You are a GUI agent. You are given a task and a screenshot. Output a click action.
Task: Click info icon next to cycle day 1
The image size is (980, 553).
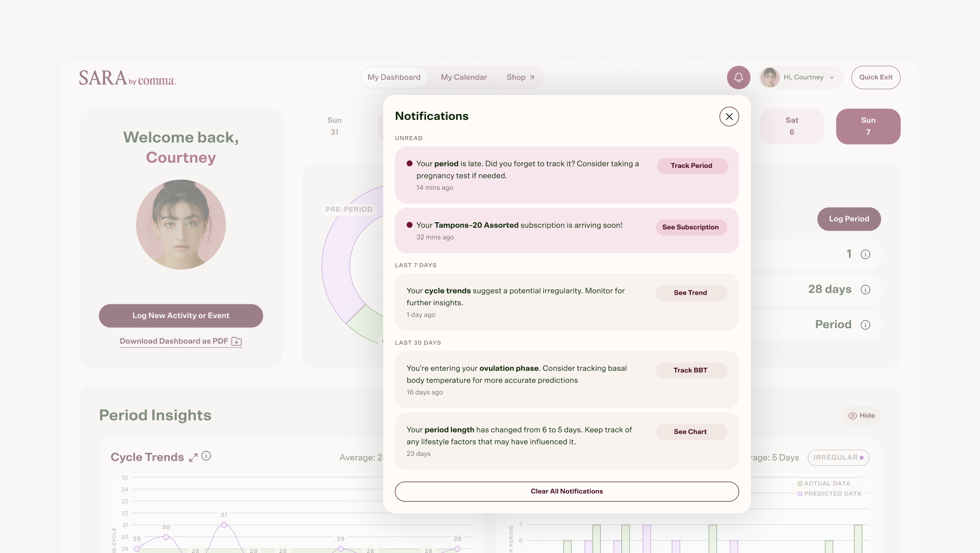tap(865, 254)
